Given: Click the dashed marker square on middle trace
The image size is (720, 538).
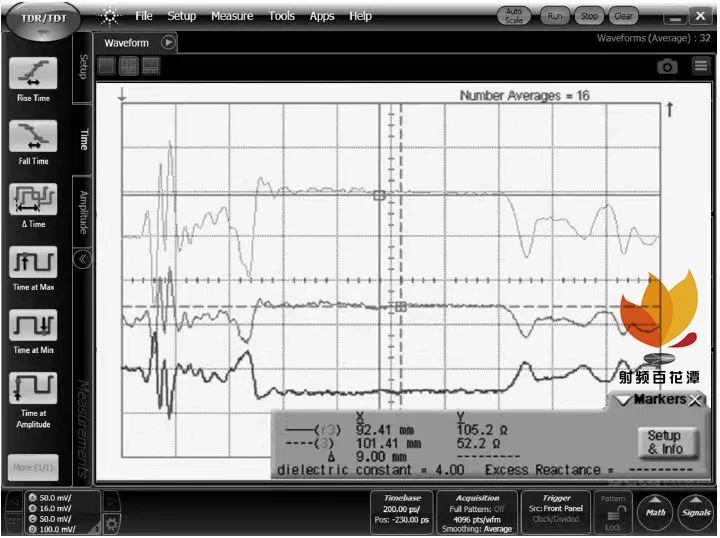Looking at the screenshot, I should [401, 307].
